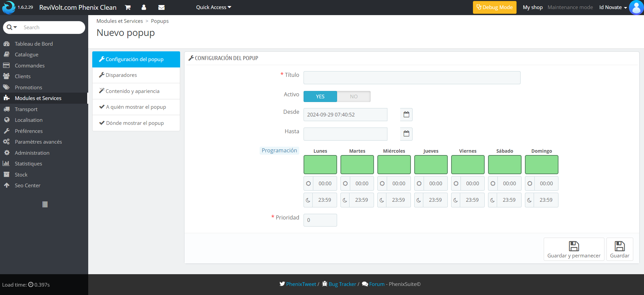The width and height of the screenshot is (644, 295).
Task: Click the Título text field
Action: [x=412, y=78]
